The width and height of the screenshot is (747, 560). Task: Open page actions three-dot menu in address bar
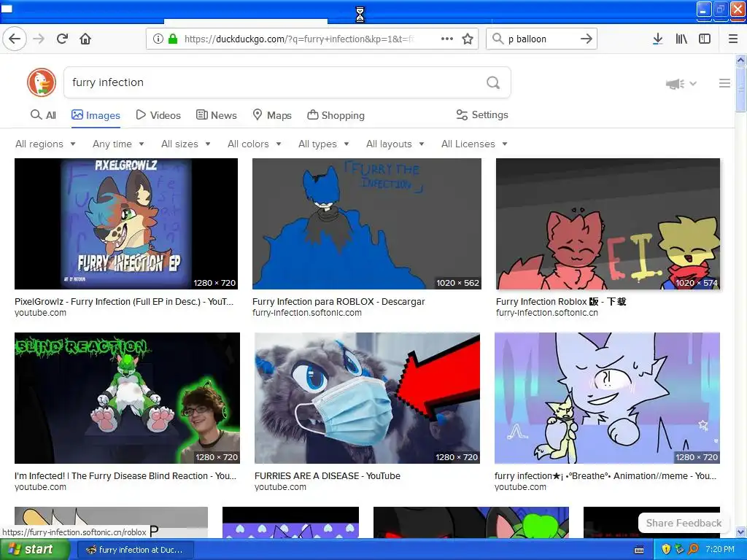tap(447, 39)
